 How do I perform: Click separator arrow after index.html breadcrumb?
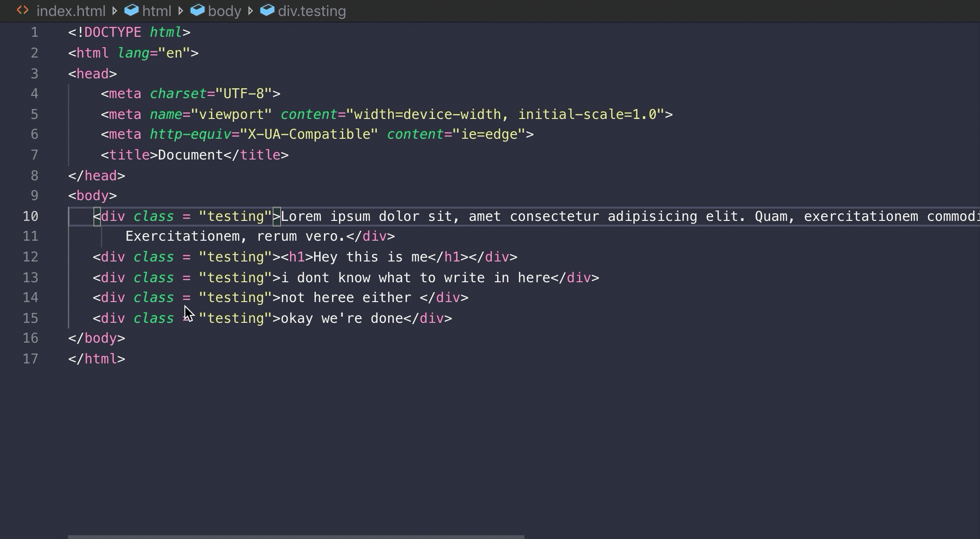[115, 11]
